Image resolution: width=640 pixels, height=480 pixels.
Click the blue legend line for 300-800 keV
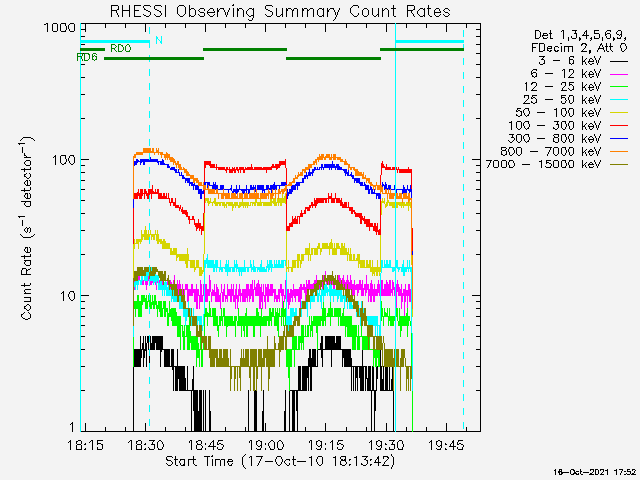pyautogui.click(x=619, y=139)
